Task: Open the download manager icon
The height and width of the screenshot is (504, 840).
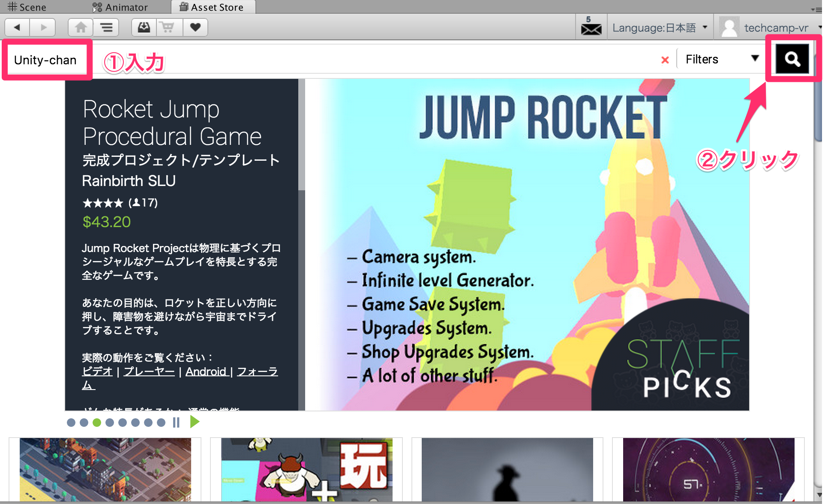Action: pos(144,27)
